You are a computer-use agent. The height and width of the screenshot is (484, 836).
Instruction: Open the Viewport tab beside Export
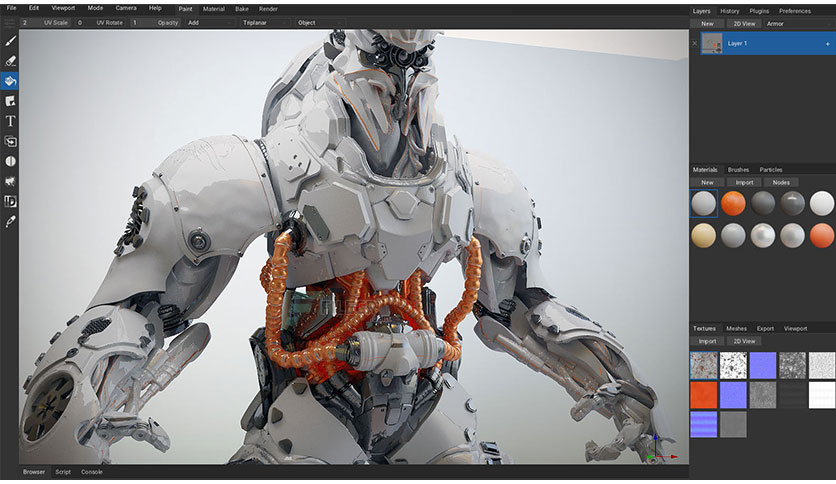click(x=795, y=328)
